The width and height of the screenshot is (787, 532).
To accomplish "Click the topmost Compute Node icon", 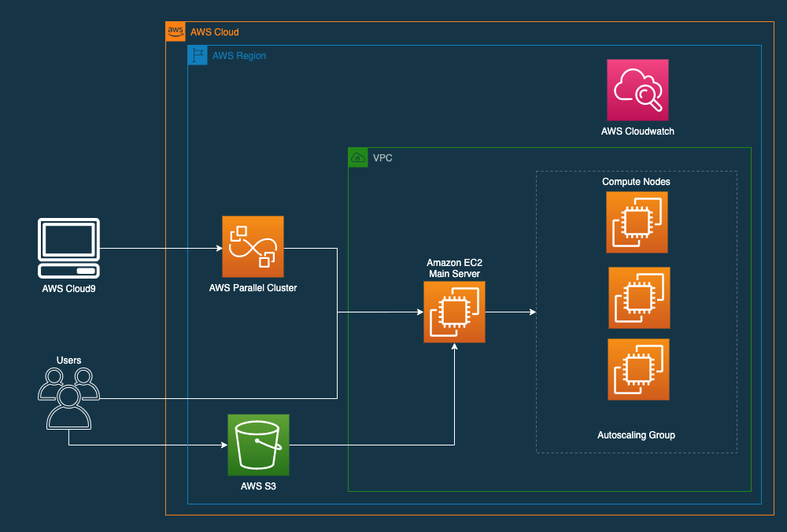I will click(x=637, y=222).
